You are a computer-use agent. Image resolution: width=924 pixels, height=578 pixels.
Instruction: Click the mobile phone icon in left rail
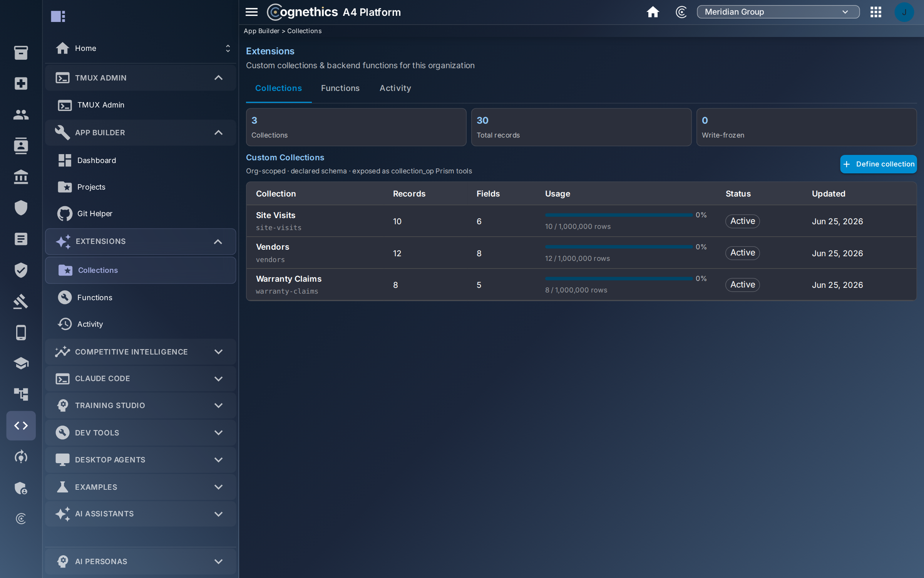pyautogui.click(x=21, y=333)
